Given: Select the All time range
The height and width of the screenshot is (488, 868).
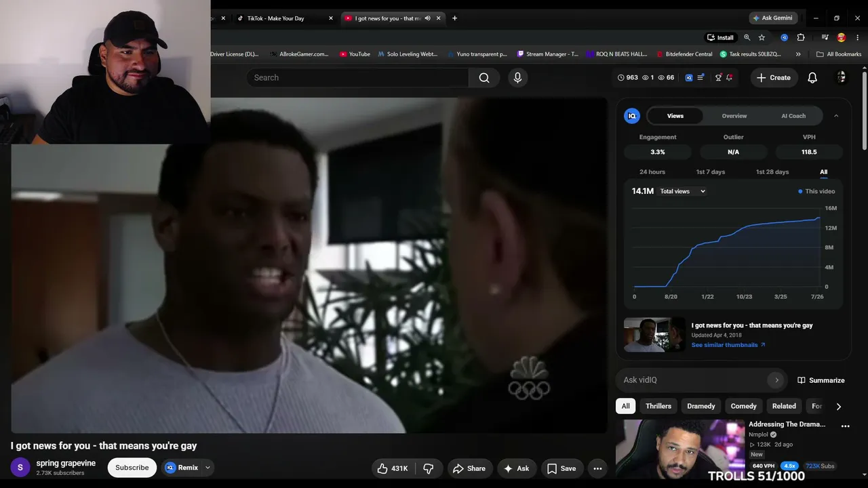Looking at the screenshot, I should pyautogui.click(x=824, y=172).
